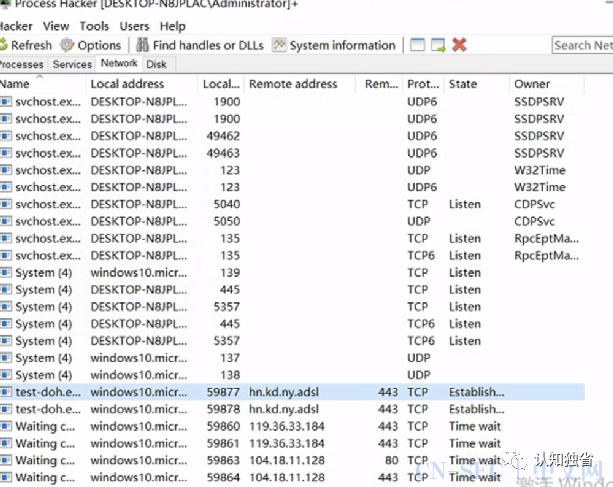Select hn.kd.ny.adsl in port 59878 row
Viewport: 613px width, 487px height.
pyautogui.click(x=284, y=409)
